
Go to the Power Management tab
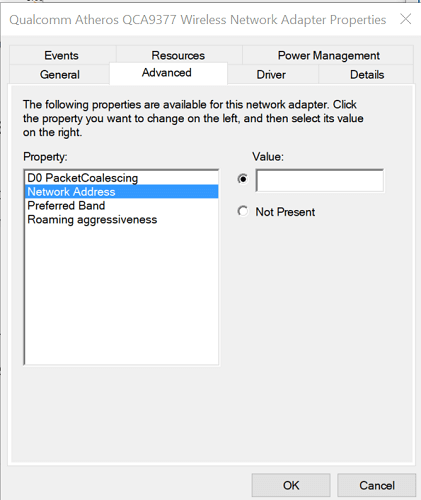click(x=329, y=55)
